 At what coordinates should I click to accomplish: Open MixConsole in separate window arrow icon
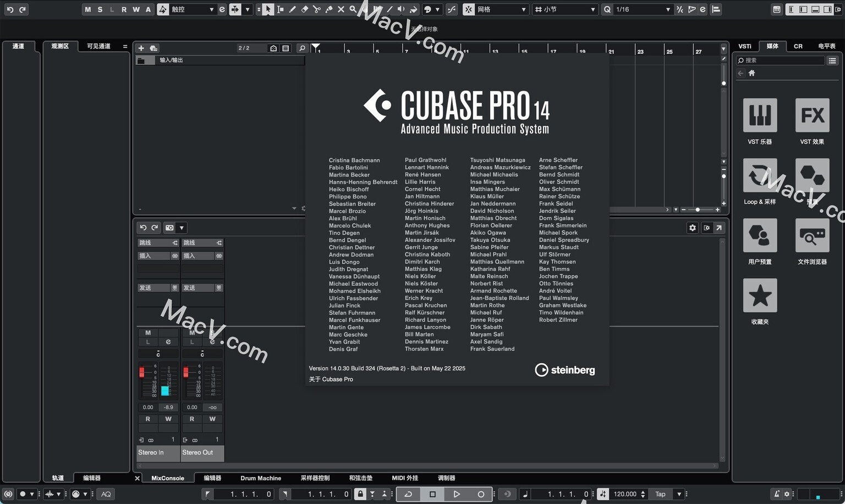[719, 228]
